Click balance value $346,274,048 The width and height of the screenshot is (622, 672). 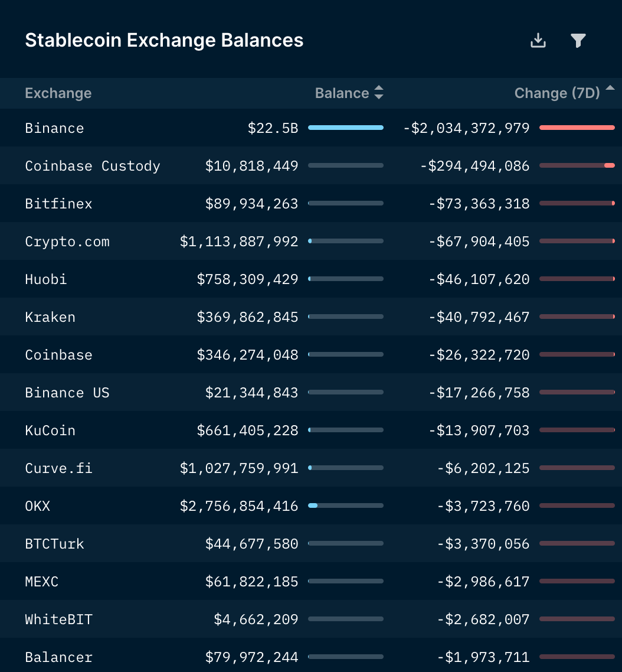247,355
